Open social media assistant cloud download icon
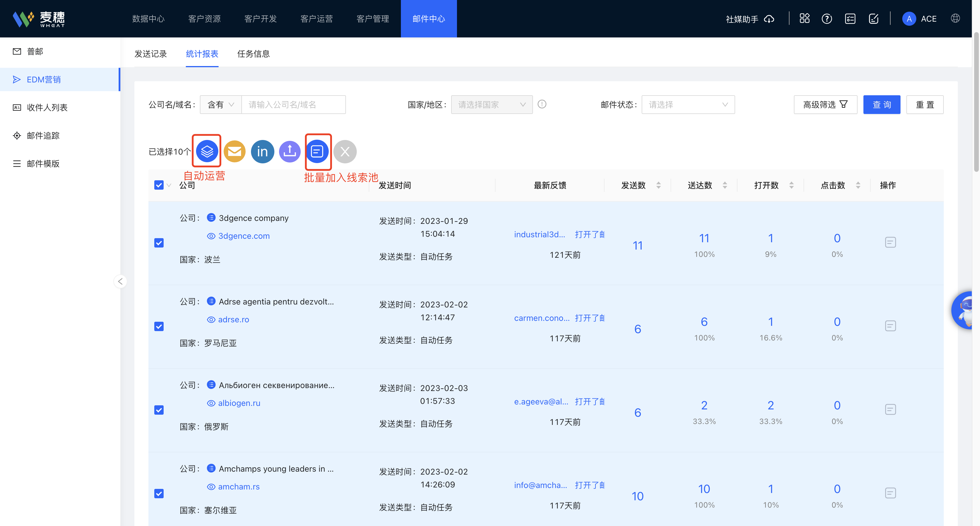 (x=769, y=19)
